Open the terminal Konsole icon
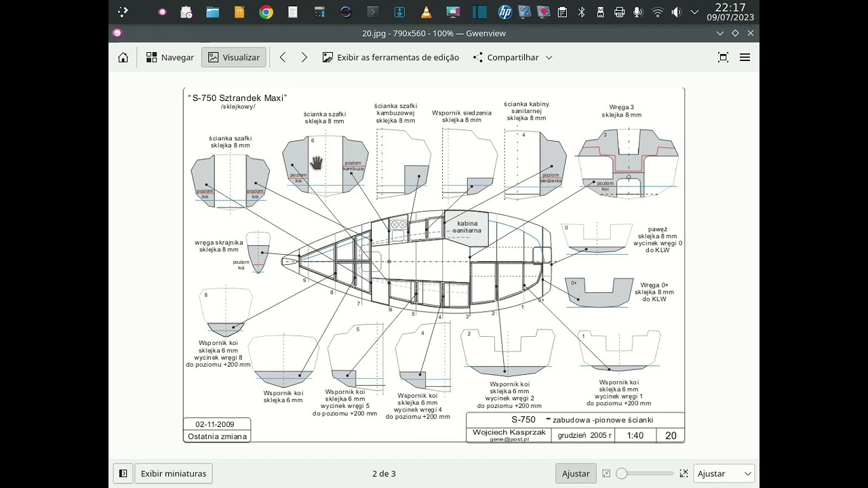 pos(373,12)
